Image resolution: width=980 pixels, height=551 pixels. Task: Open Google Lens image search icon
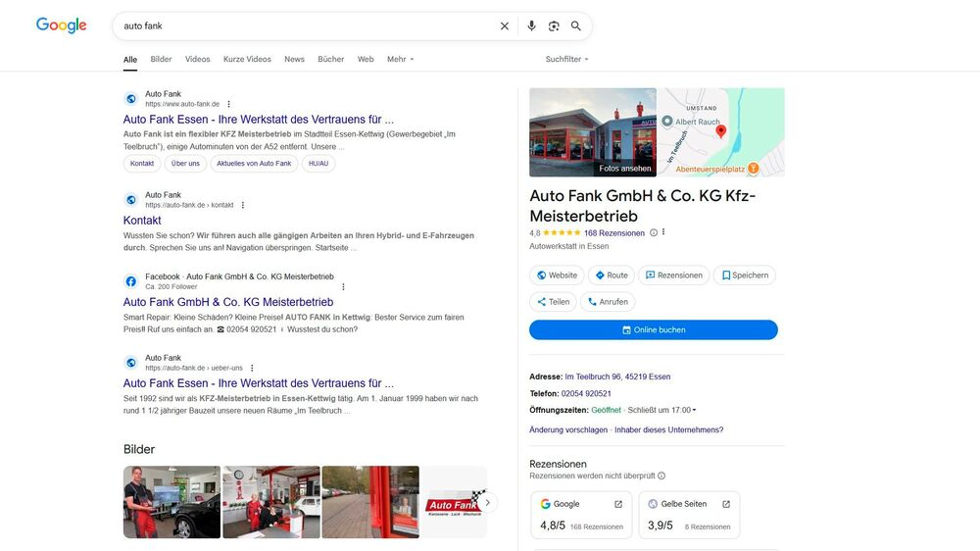tap(554, 26)
